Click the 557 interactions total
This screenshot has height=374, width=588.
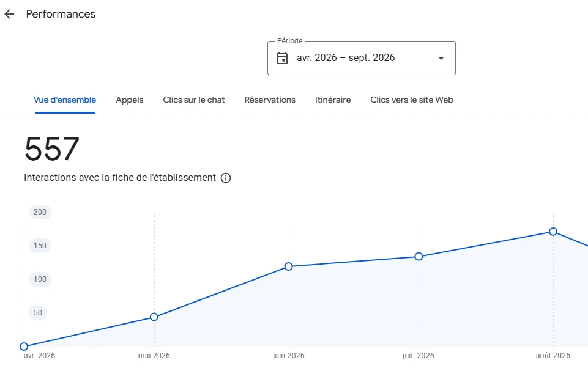[52, 149]
